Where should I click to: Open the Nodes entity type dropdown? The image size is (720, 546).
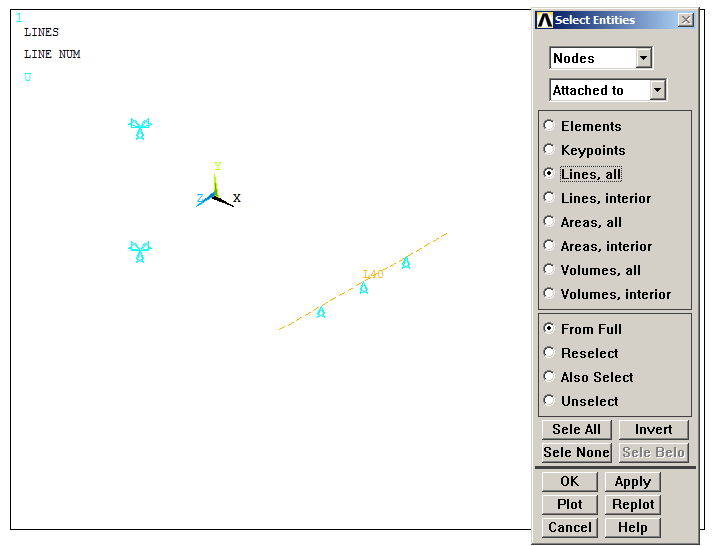[644, 58]
